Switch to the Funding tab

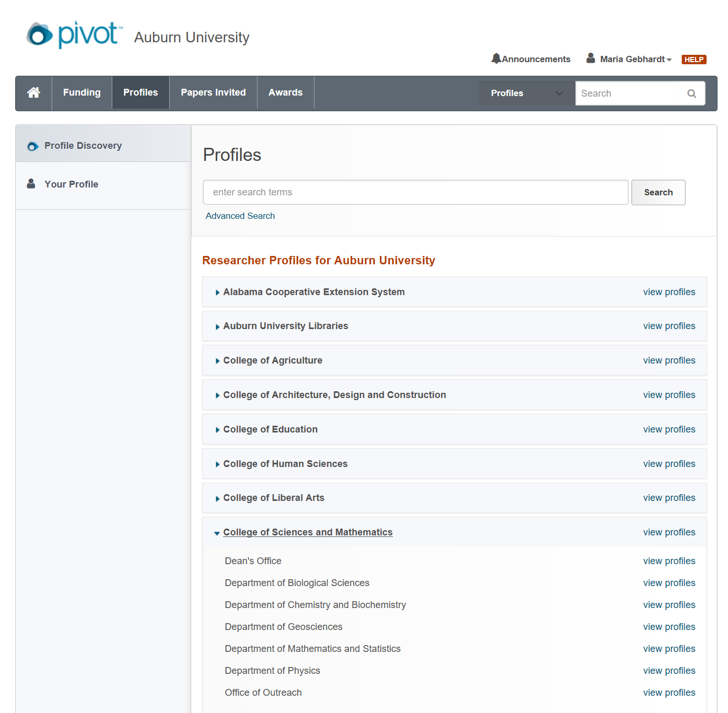point(82,92)
